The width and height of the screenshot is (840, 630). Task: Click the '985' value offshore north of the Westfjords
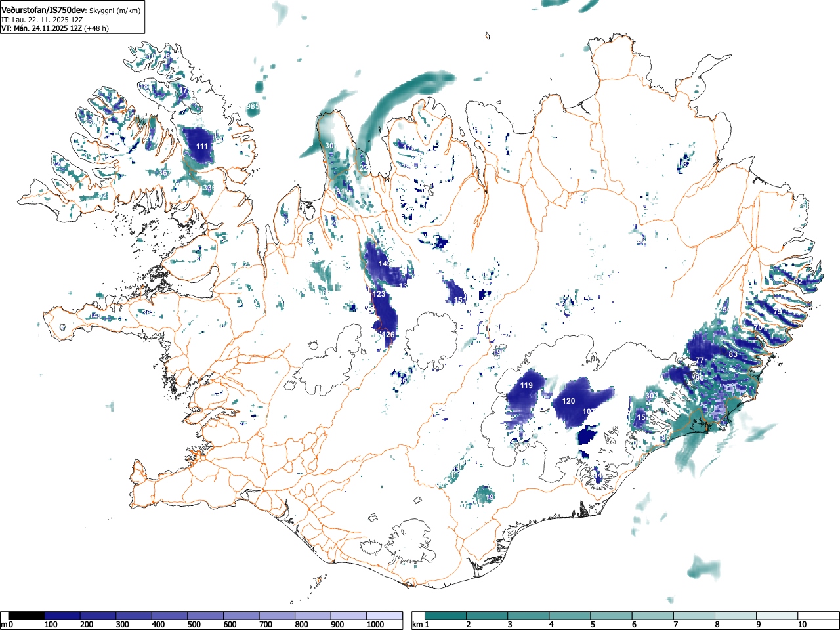tap(253, 106)
